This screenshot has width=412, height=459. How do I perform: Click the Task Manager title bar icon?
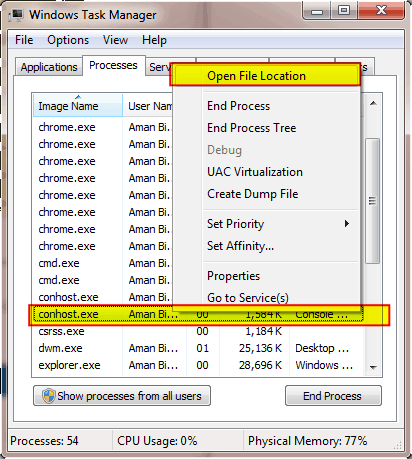pos(16,15)
